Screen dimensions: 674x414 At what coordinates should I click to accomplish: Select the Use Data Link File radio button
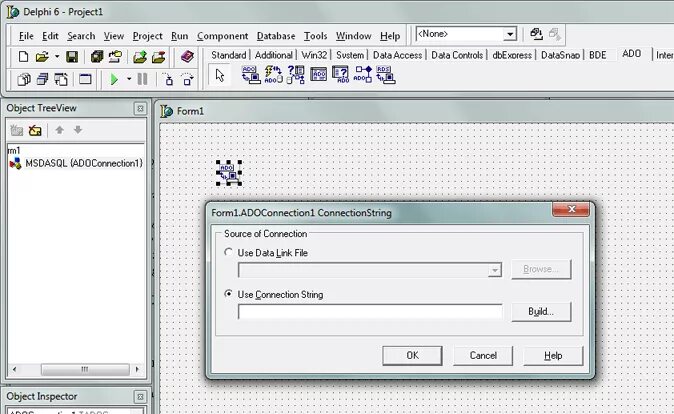(228, 252)
